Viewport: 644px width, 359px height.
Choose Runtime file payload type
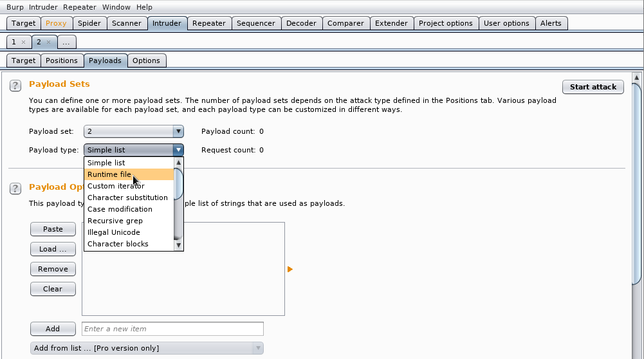coord(129,174)
